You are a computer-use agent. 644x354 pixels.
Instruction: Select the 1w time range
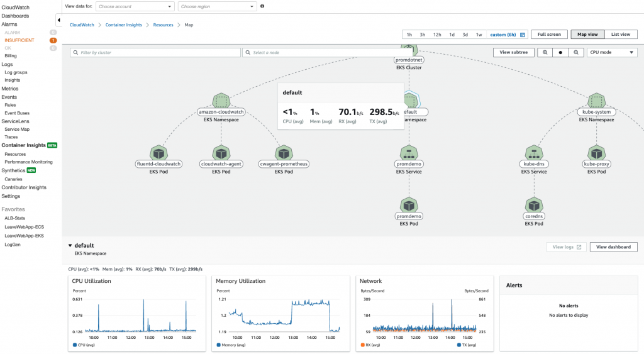coord(479,35)
